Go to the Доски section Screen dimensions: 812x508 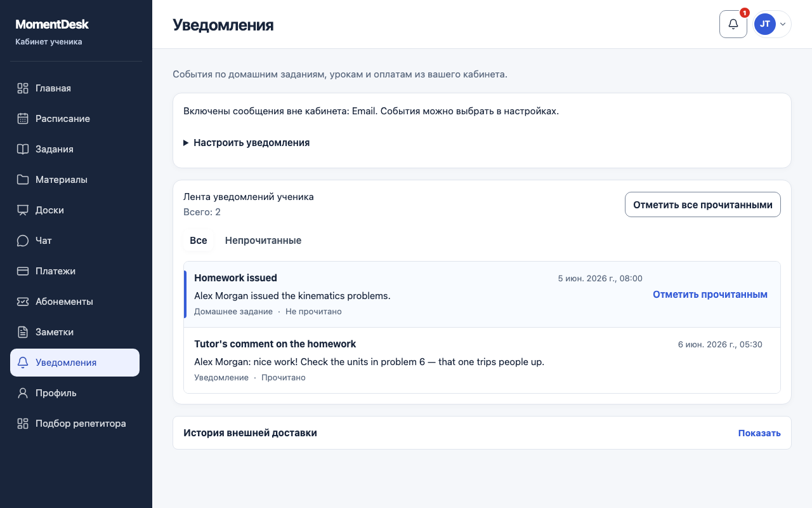[x=75, y=210]
